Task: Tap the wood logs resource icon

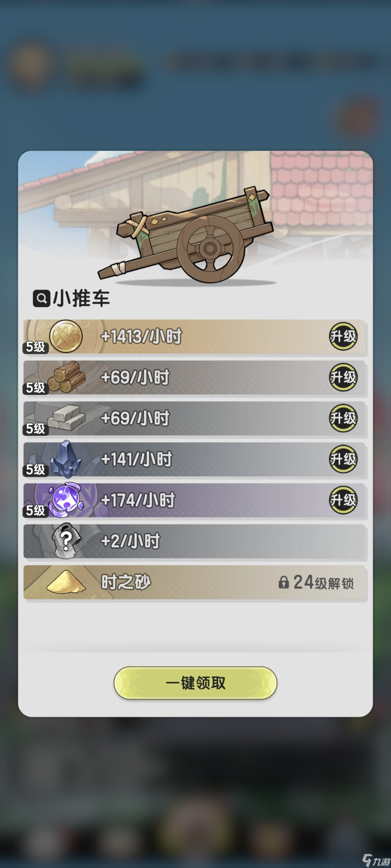Action: (x=66, y=377)
